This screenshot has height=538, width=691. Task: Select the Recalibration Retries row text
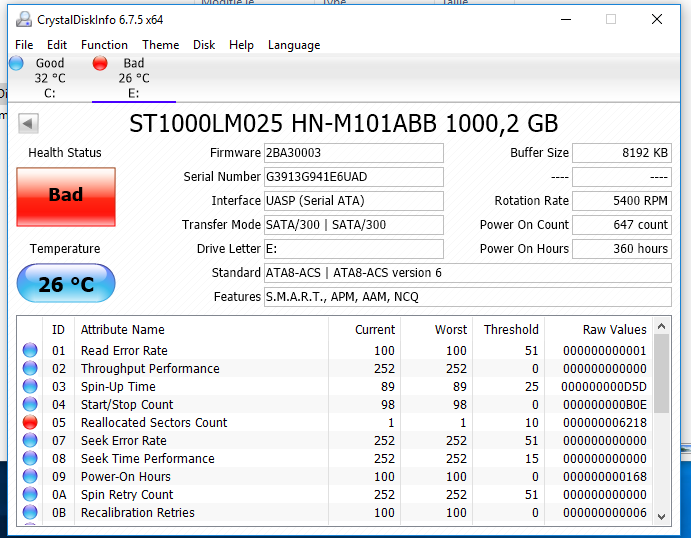(x=137, y=513)
